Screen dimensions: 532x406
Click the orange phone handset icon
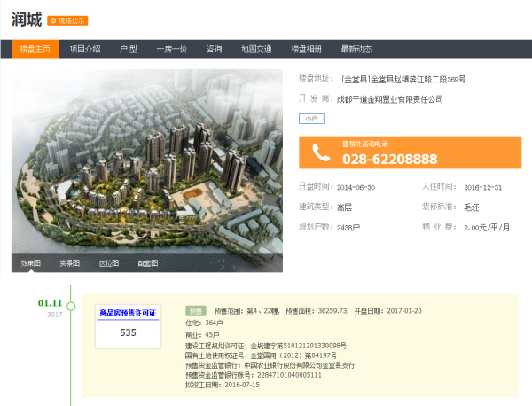(320, 153)
